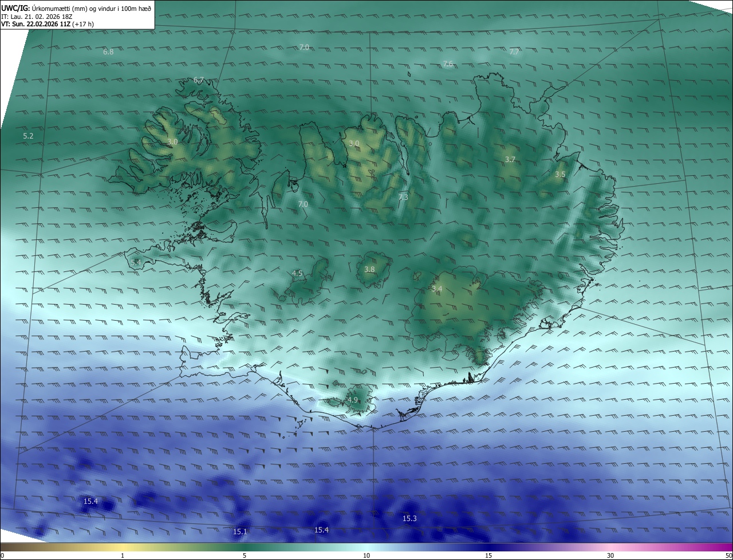The height and width of the screenshot is (560, 733).
Task: Click the 4.5 value label
Action: click(x=297, y=274)
